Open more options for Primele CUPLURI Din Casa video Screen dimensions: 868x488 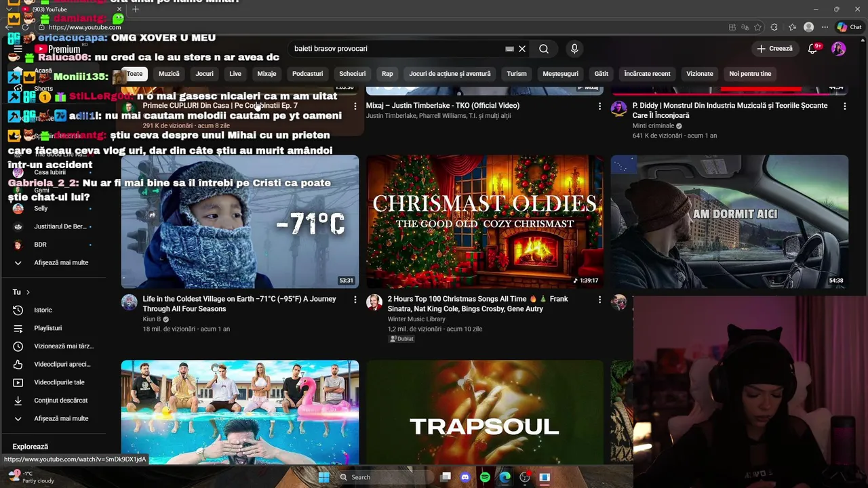(x=355, y=106)
